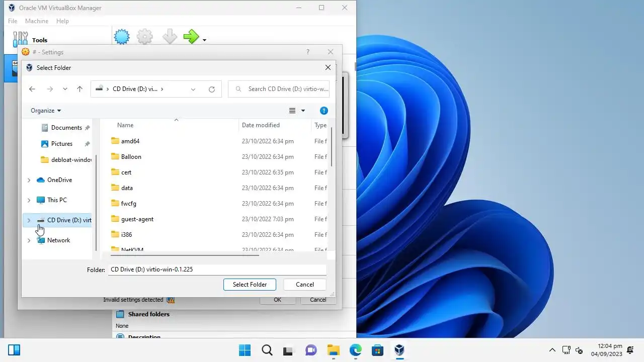644x362 pixels.
Task: Click the Forward arrow in Select Folder dialog
Action: point(50,89)
